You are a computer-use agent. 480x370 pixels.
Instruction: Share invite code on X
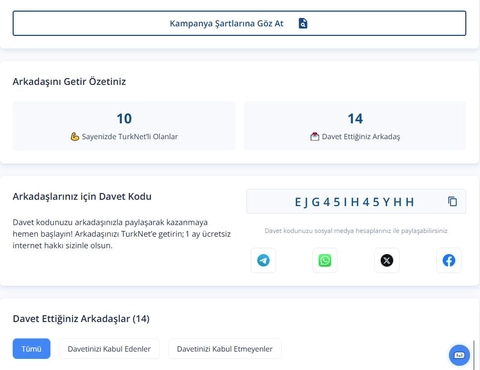[x=387, y=260]
